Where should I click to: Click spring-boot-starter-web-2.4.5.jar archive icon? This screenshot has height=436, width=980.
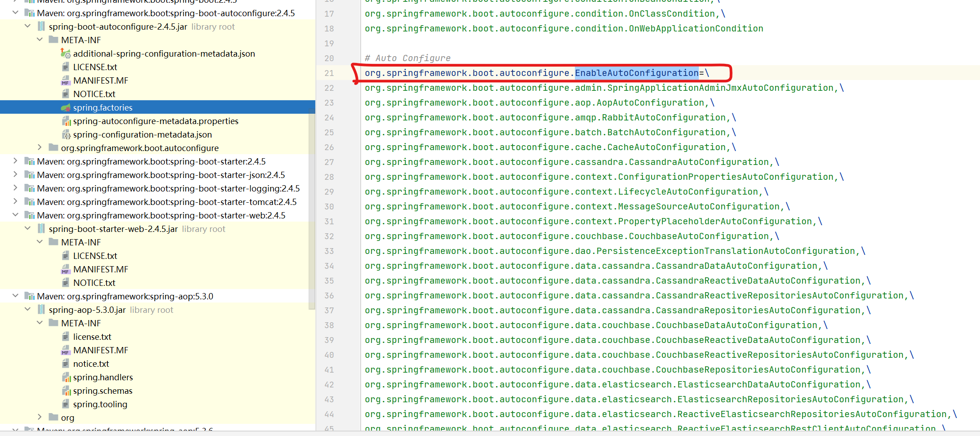click(41, 229)
